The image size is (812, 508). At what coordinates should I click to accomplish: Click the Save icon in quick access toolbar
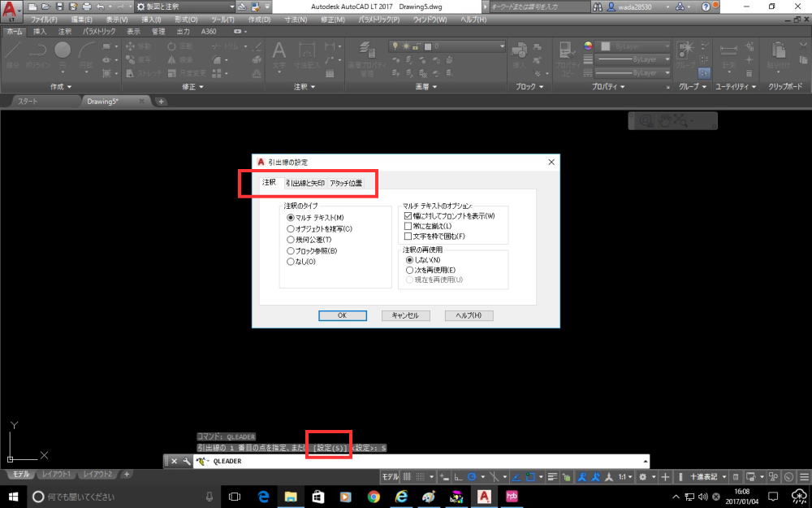(59, 7)
